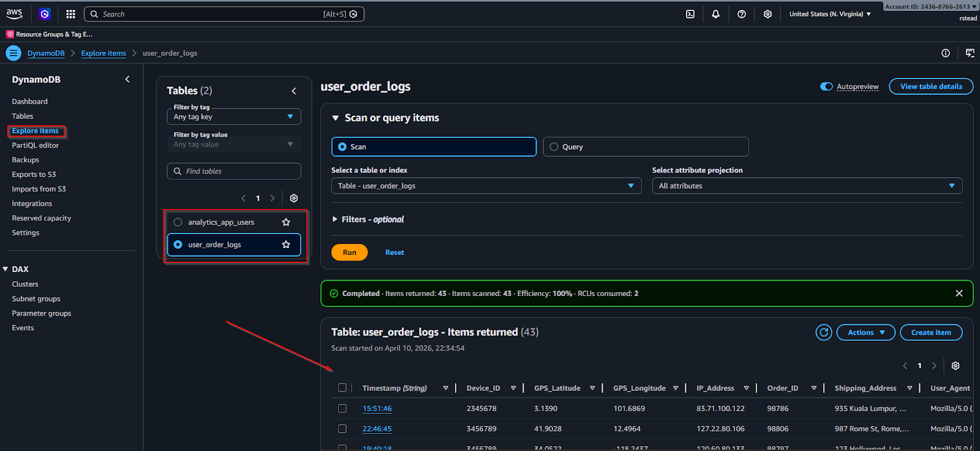
Task: Go to PartiQL editor in sidebar
Action: pos(36,145)
